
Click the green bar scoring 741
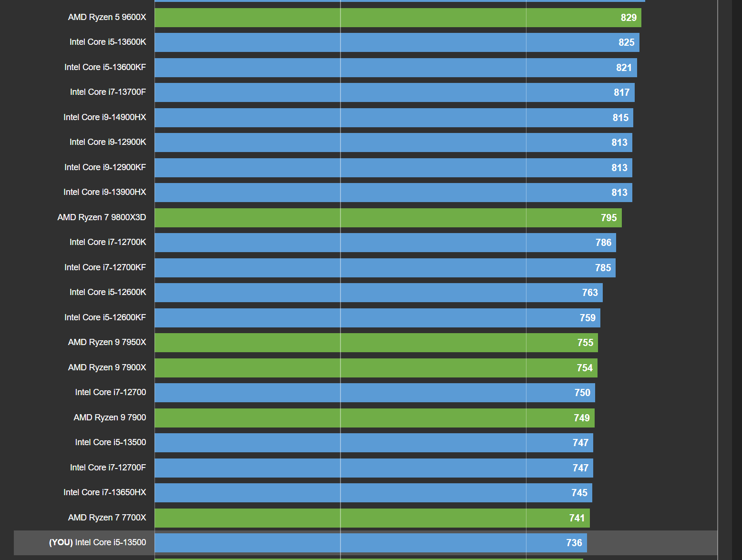click(x=372, y=518)
